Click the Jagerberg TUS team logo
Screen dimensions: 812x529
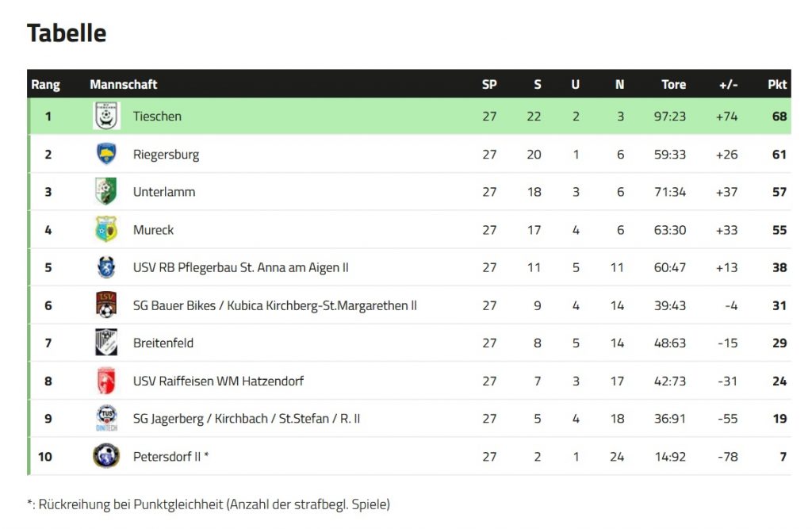(107, 418)
